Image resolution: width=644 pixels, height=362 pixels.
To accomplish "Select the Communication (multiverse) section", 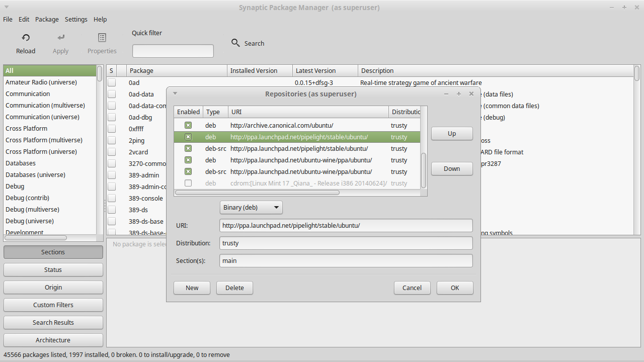I will (50, 106).
